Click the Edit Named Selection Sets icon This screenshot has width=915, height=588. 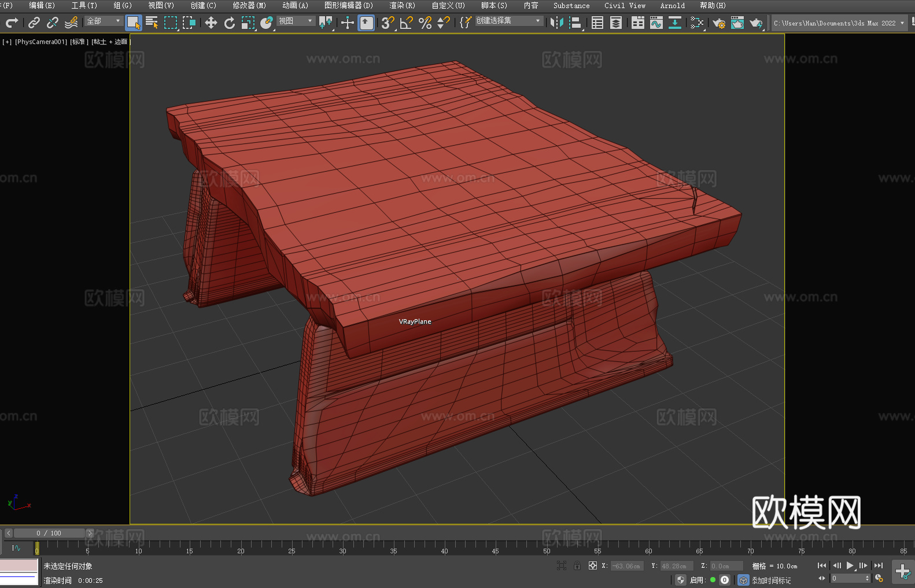[x=466, y=23]
